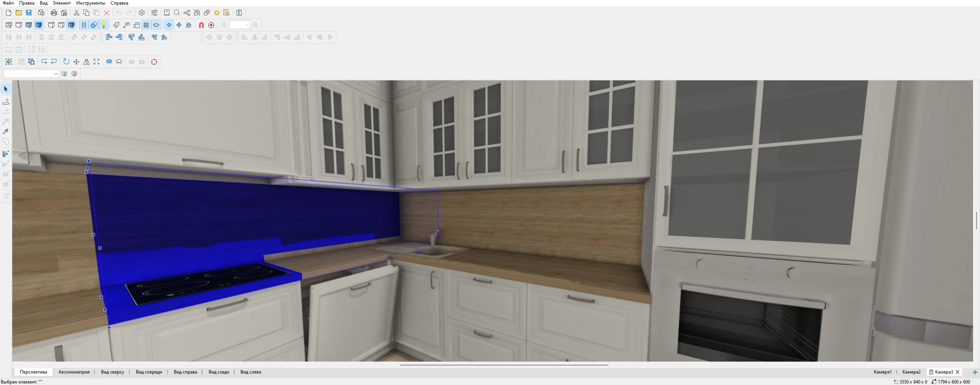This screenshot has height=385, width=980.
Task: Open the Вид menu
Action: coord(44,3)
